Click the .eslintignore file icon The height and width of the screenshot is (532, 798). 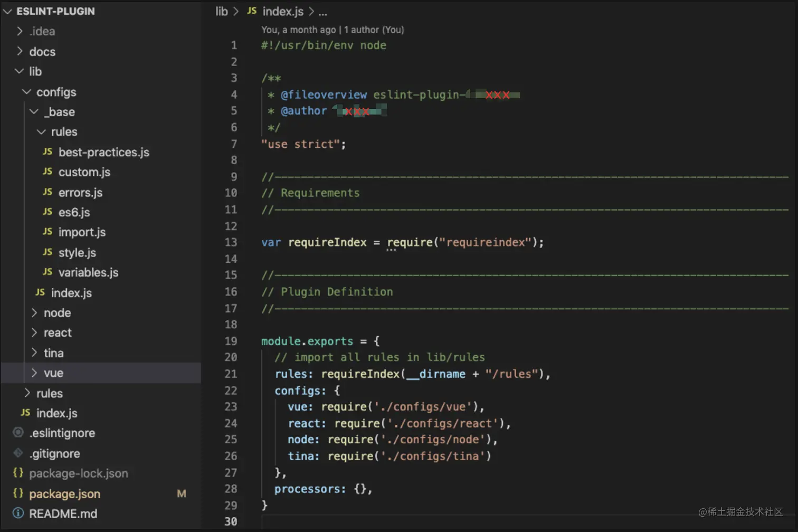pyautogui.click(x=18, y=433)
